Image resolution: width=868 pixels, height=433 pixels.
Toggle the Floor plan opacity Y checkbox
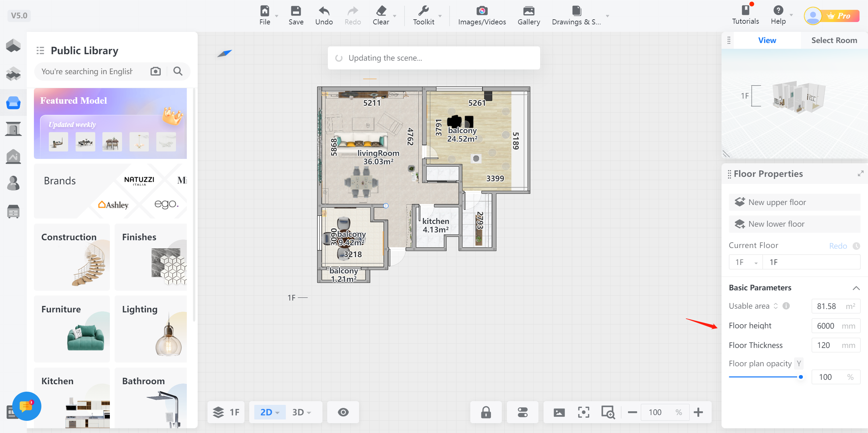[x=799, y=364]
